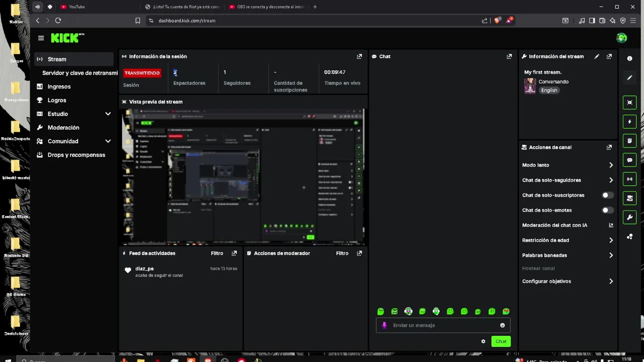Go to Ingresos in the sidebar
644x362 pixels.
[x=59, y=86]
